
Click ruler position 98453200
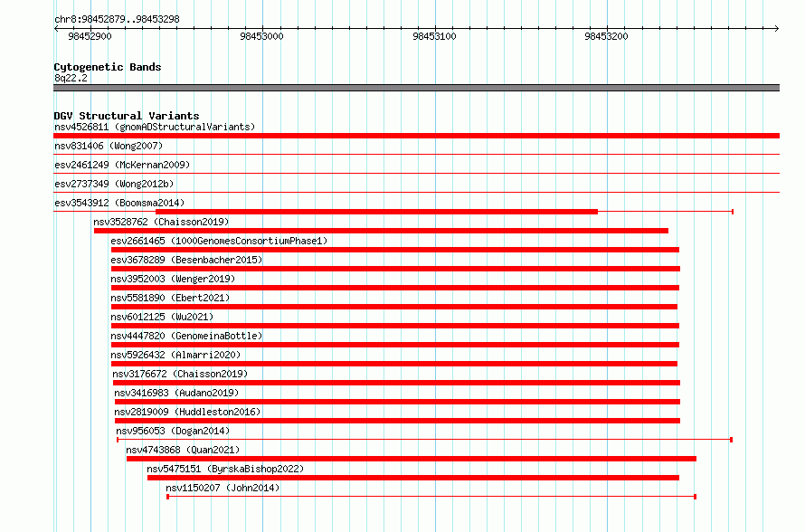(x=606, y=36)
